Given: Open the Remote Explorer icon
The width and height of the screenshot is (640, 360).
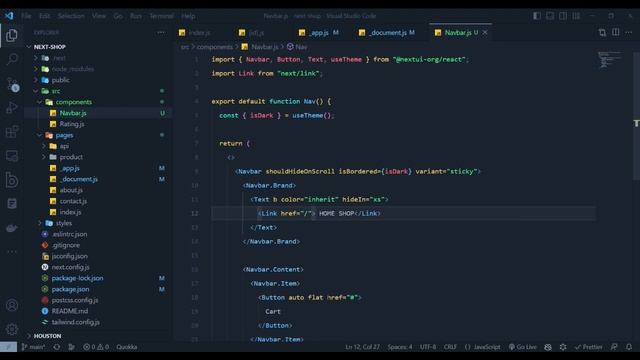Looking at the screenshot, I should coord(12,156).
